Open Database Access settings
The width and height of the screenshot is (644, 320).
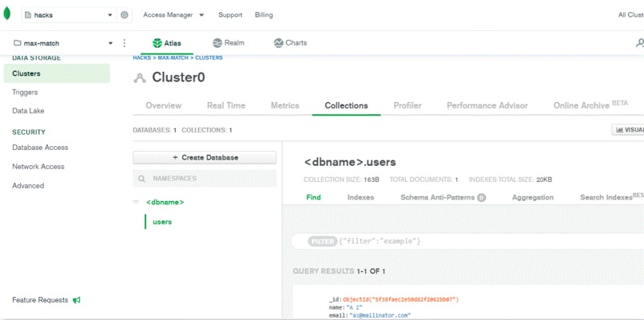click(x=40, y=148)
